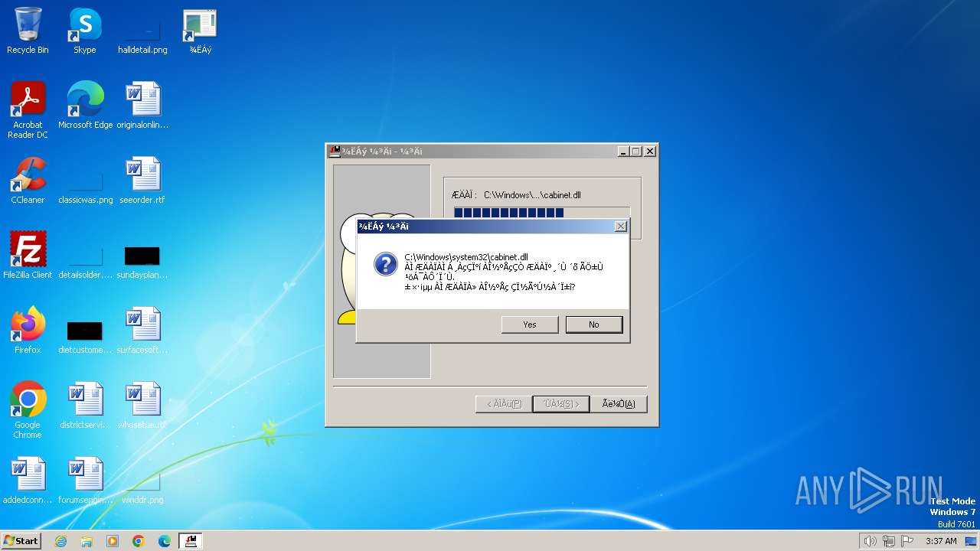The width and height of the screenshot is (980, 551).
Task: Open Skype desktop shortcut
Action: pyautogui.click(x=85, y=31)
